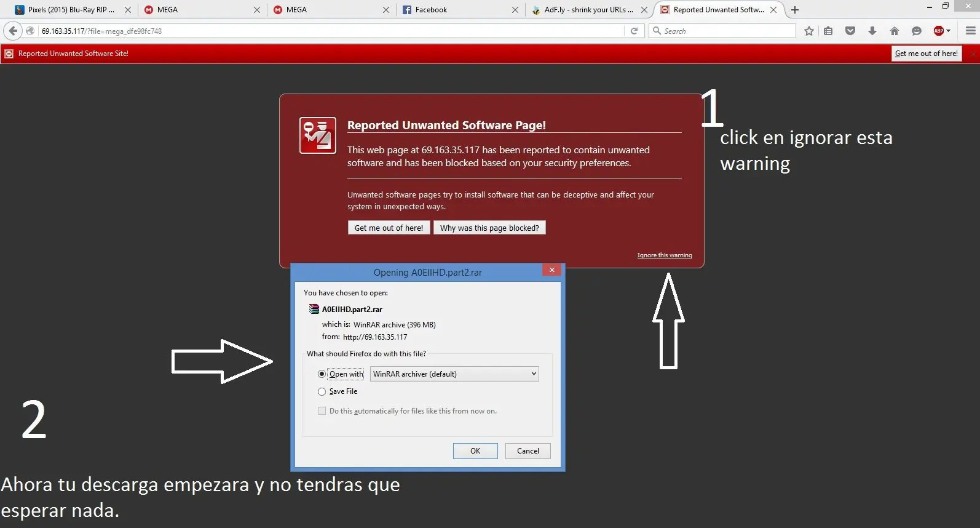Viewport: 980px width, 528px height.
Task: Select the Open with radio button
Action: [322, 374]
